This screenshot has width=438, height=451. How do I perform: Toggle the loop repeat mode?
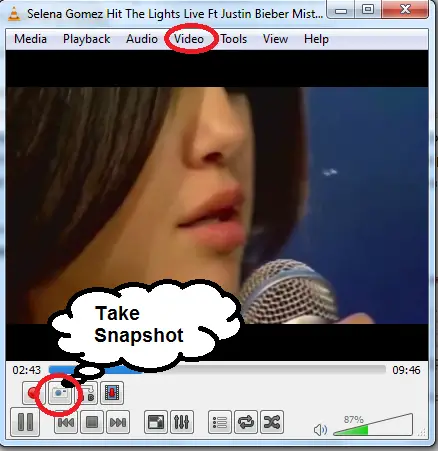click(x=246, y=422)
